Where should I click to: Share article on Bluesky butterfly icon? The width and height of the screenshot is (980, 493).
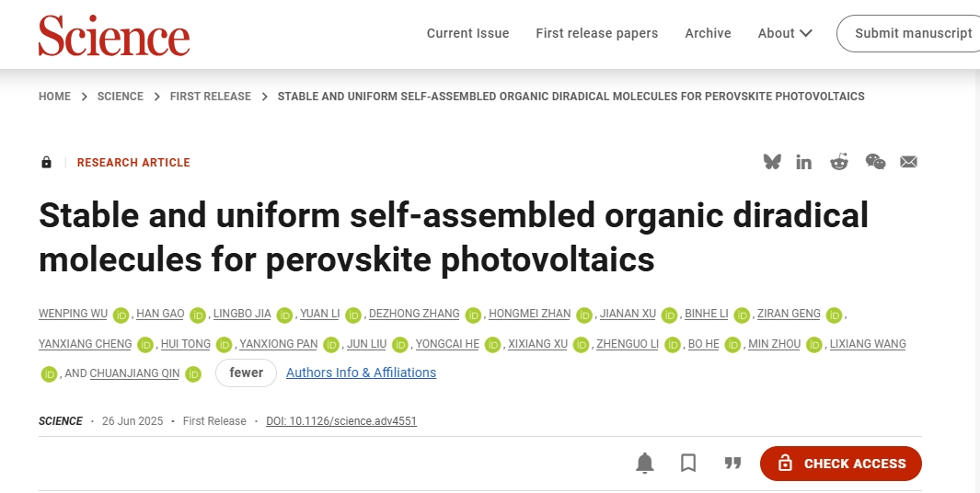772,162
